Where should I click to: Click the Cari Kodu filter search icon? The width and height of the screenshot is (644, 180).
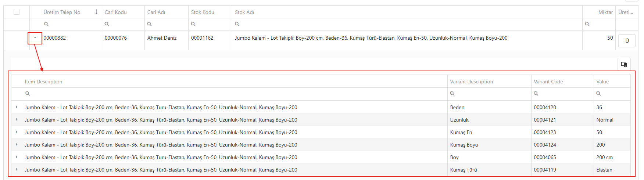(107, 24)
